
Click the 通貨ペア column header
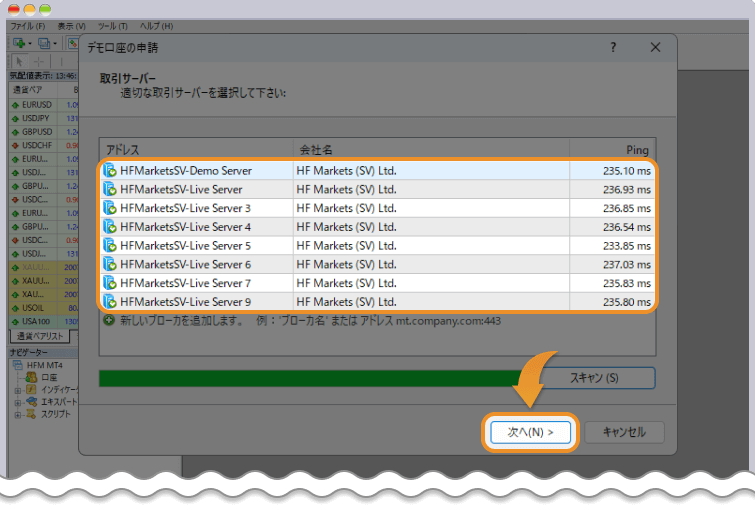33,90
